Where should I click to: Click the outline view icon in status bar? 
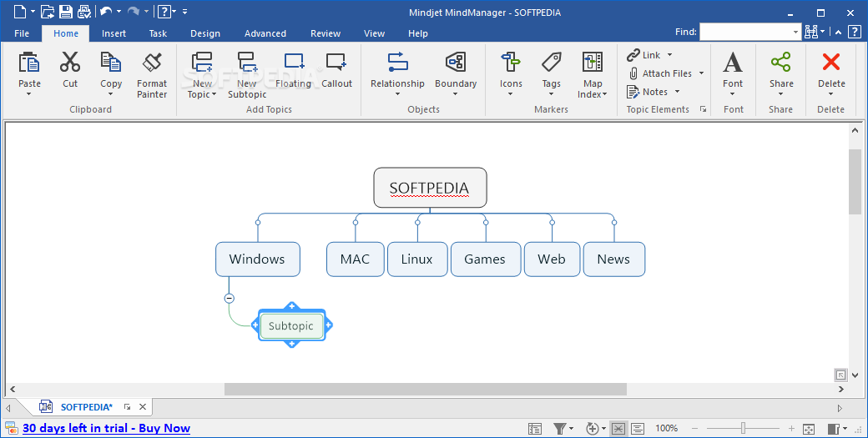[535, 428]
